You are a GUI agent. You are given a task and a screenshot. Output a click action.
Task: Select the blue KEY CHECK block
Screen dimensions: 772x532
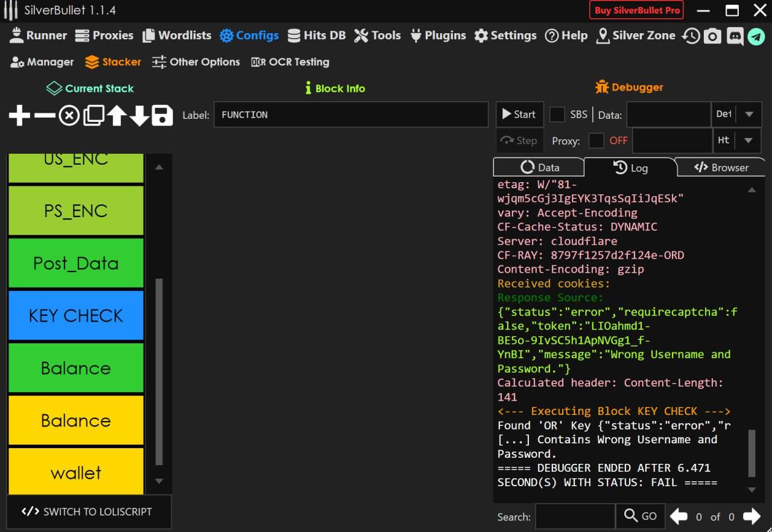[76, 315]
